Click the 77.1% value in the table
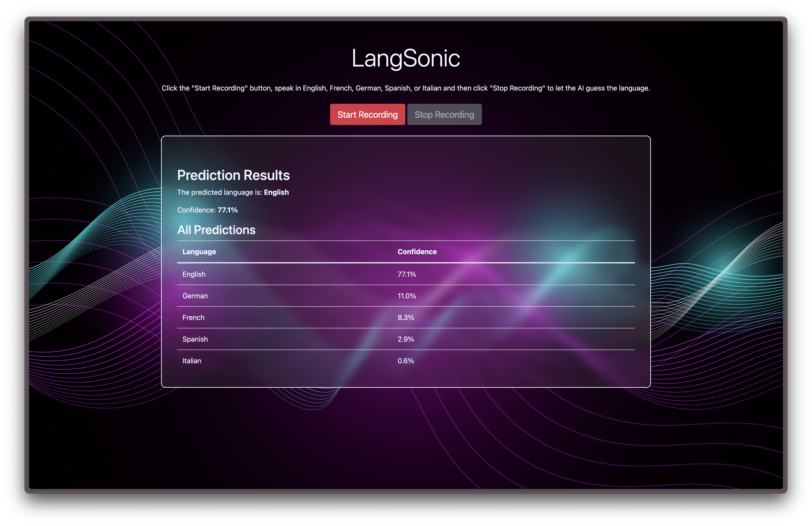This screenshot has width=812, height=526. point(406,274)
